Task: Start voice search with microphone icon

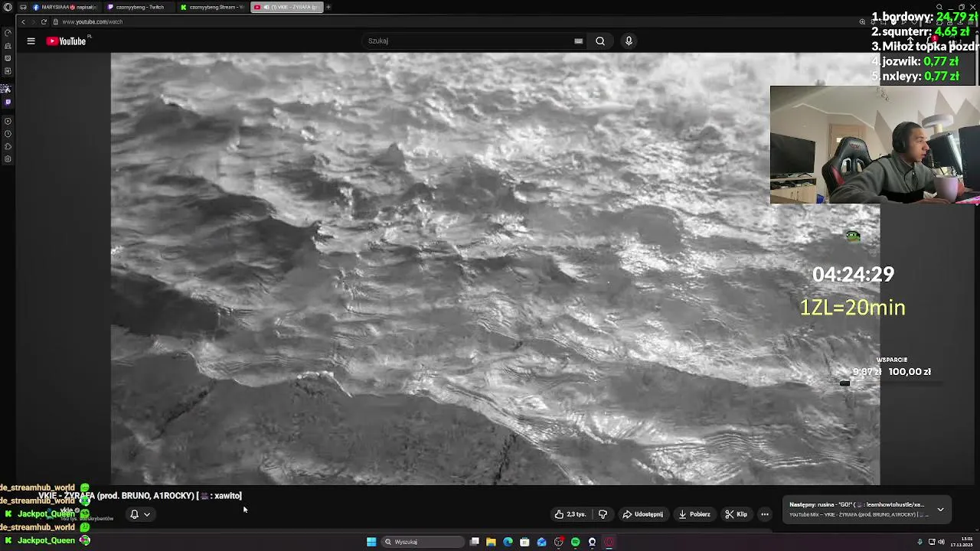Action: point(629,41)
